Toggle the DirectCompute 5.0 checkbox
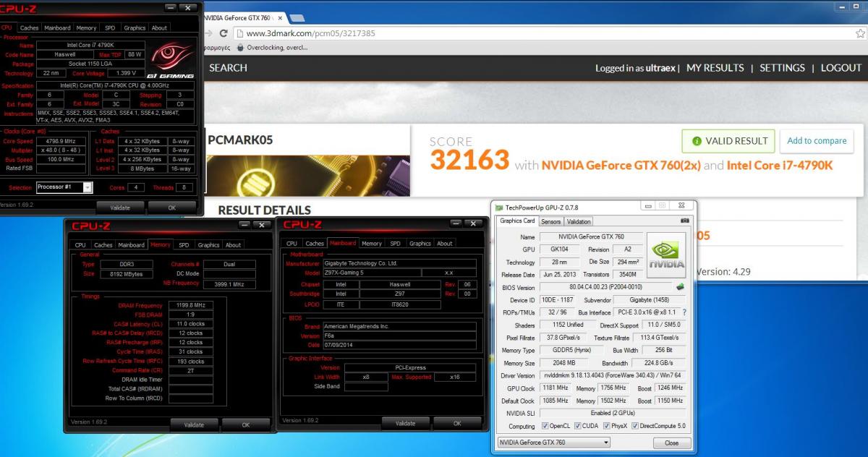This screenshot has width=868, height=457. pyautogui.click(x=634, y=426)
